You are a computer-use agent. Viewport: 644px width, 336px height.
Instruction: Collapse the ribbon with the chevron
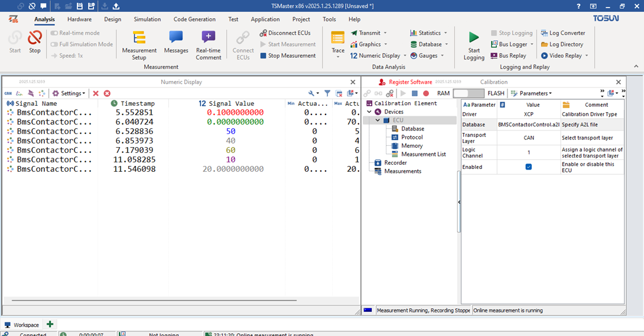[636, 67]
